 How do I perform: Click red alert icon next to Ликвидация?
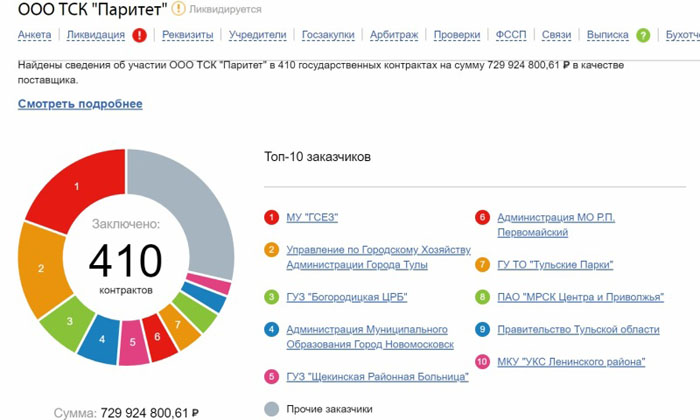point(139,35)
